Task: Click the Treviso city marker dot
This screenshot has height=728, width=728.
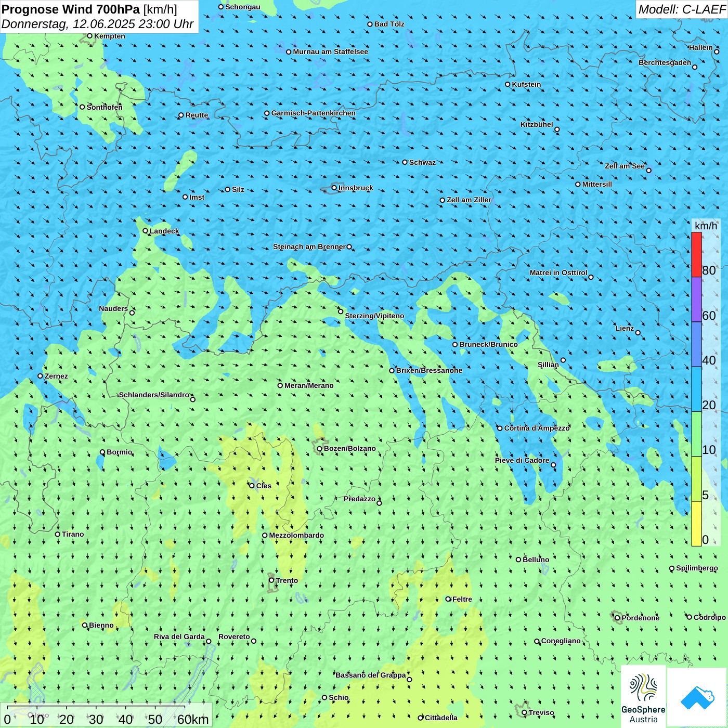Action: [x=524, y=712]
